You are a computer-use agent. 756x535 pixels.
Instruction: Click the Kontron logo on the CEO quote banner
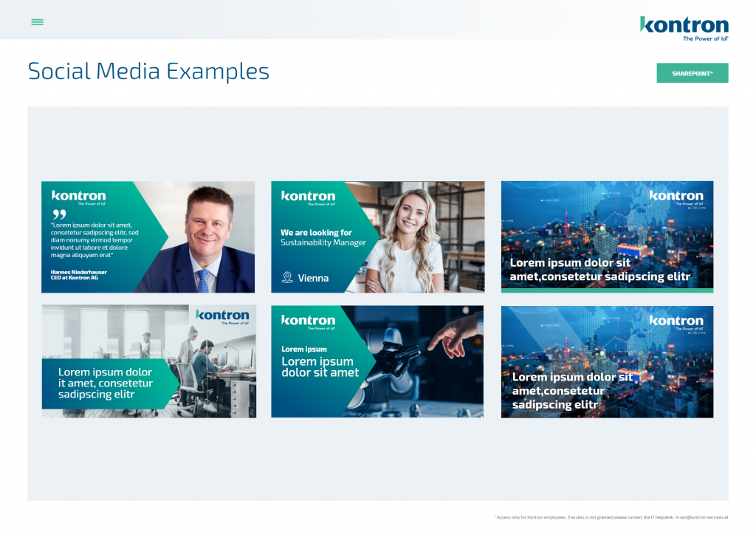point(78,197)
